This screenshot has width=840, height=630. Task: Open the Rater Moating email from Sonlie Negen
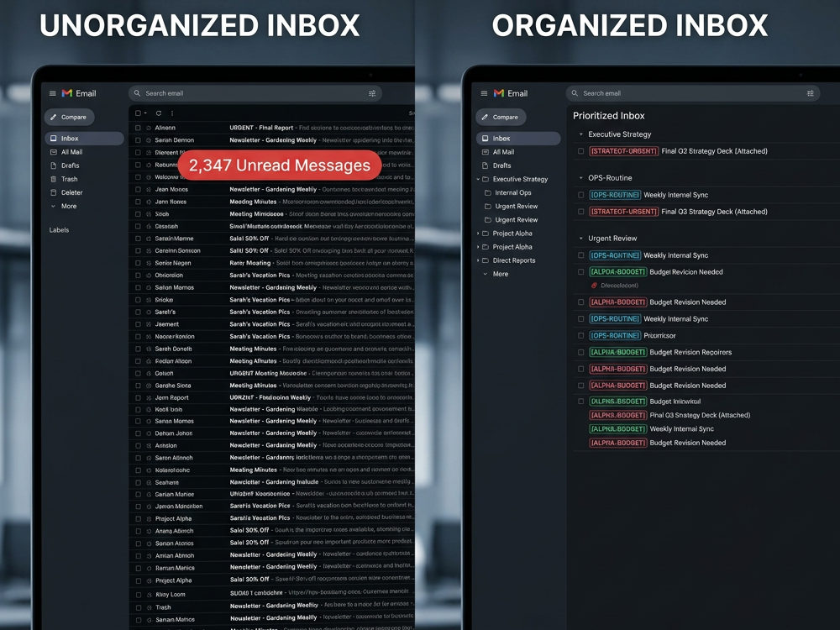pos(250,263)
